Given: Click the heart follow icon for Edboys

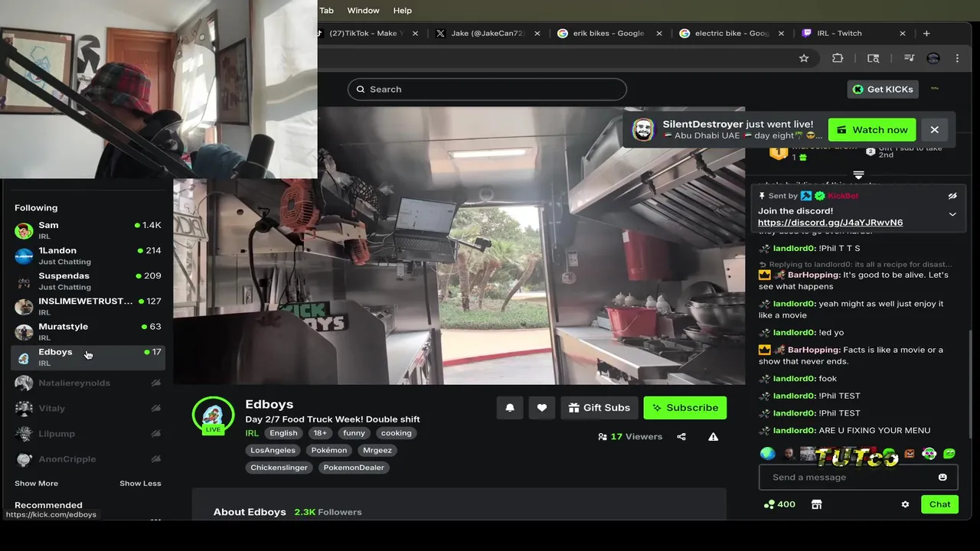Looking at the screenshot, I should (x=542, y=408).
